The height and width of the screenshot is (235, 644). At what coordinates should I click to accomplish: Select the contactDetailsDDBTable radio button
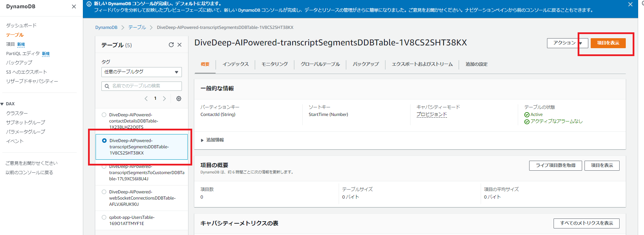(x=104, y=115)
